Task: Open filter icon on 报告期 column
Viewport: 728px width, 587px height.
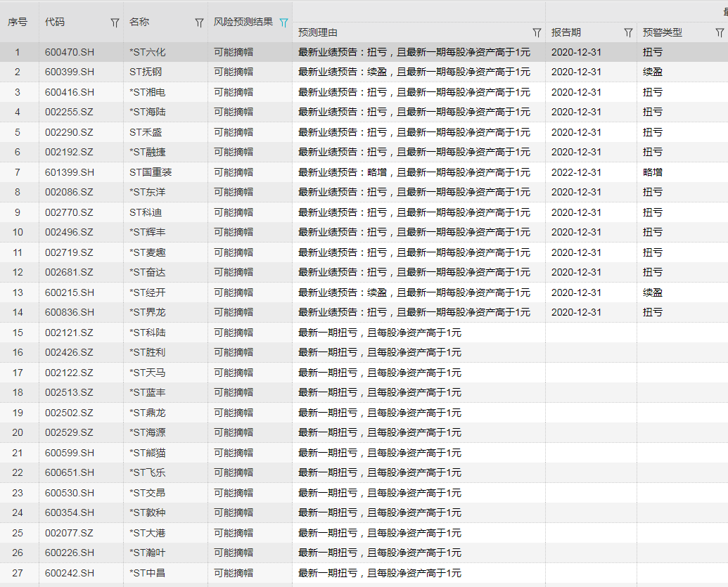Action: [628, 33]
